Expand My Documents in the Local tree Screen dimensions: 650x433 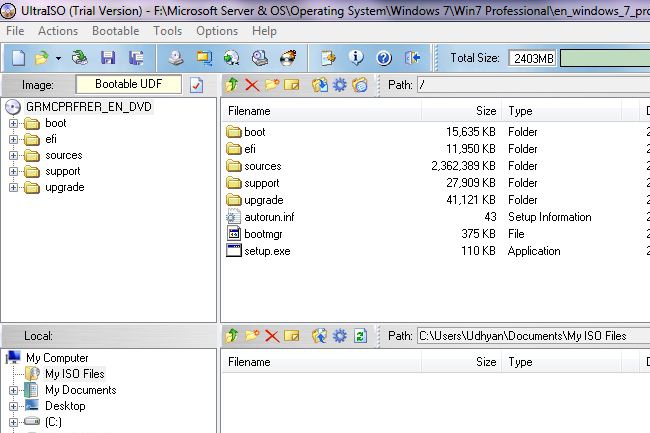tap(13, 390)
